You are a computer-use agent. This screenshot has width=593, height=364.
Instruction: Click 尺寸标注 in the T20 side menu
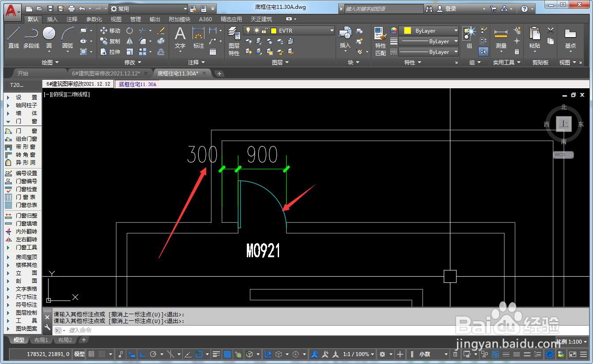click(26, 296)
